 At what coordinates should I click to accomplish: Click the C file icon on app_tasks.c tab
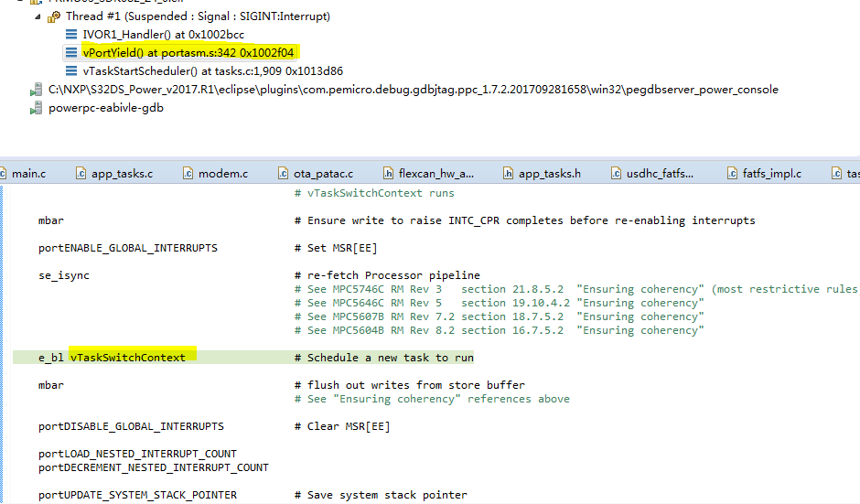pos(81,174)
